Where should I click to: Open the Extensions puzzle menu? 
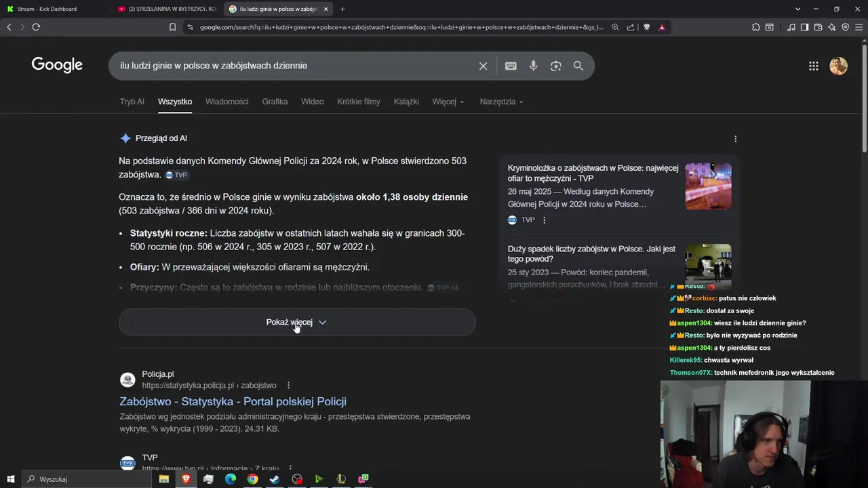pyautogui.click(x=756, y=27)
